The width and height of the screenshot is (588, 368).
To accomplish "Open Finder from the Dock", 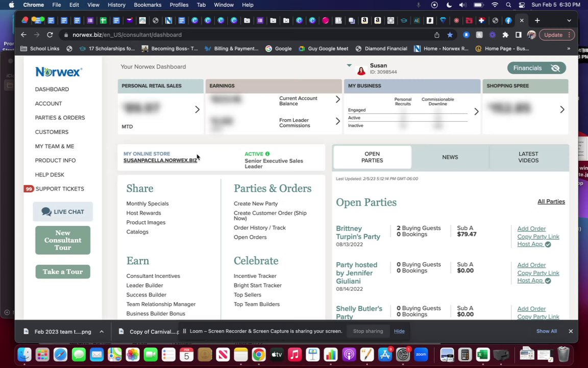I will click(24, 355).
